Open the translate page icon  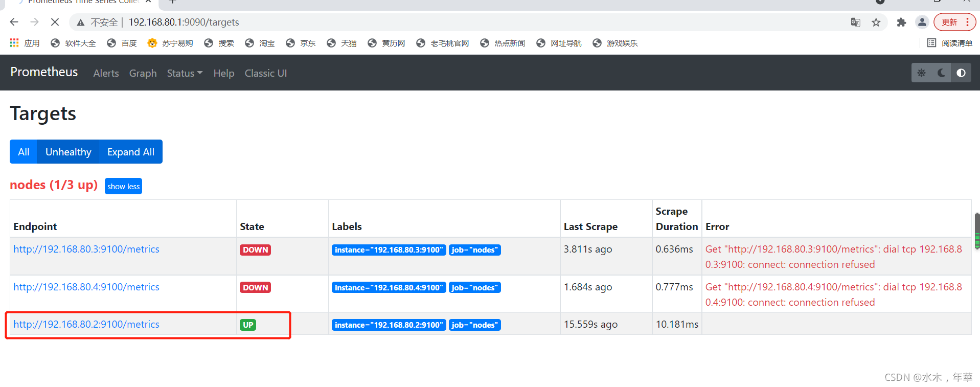tap(855, 22)
